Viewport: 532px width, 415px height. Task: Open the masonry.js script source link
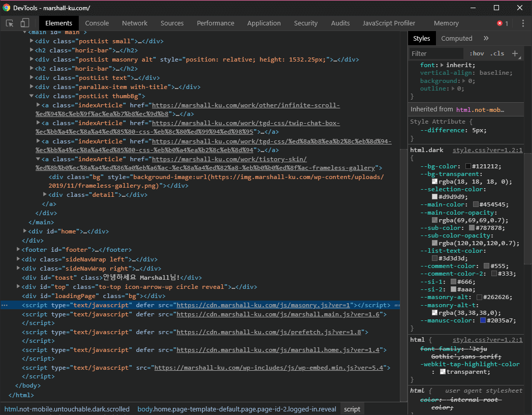click(x=264, y=305)
